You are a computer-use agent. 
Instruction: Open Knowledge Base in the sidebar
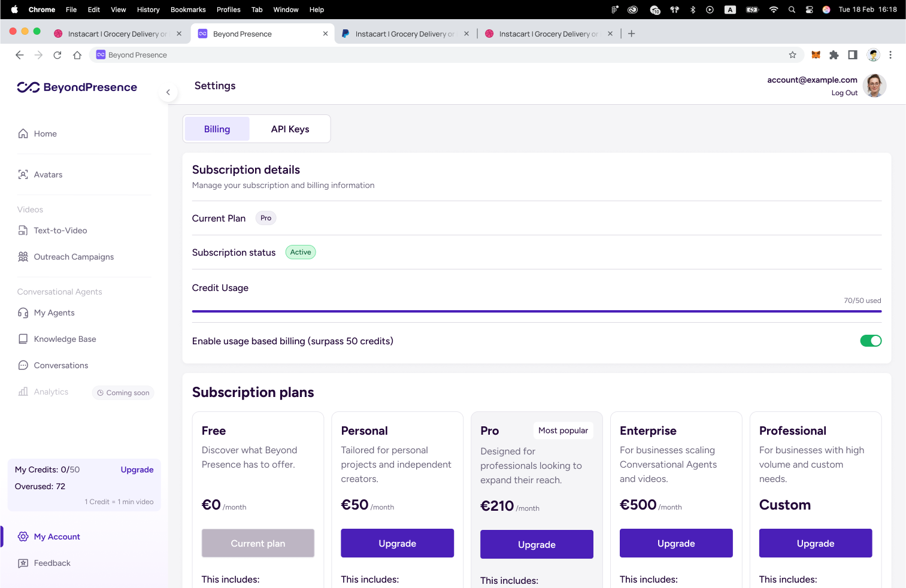(57, 339)
